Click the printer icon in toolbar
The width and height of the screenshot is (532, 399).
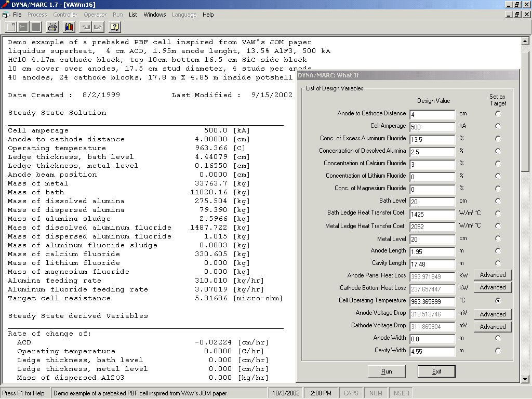[52, 26]
